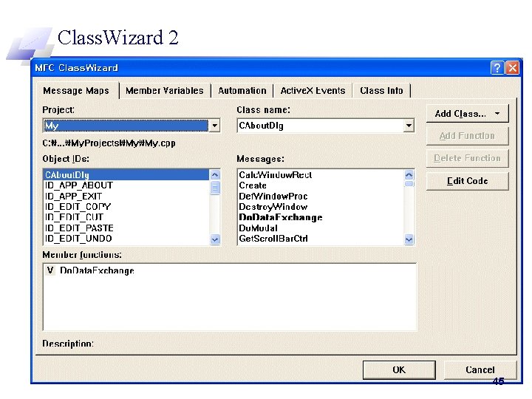Click the Messages list scrollbar thumb

coord(409,183)
